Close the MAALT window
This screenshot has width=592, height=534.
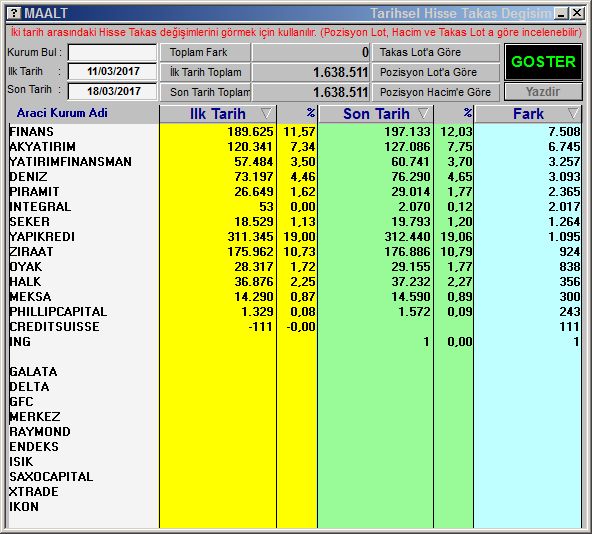click(x=577, y=13)
